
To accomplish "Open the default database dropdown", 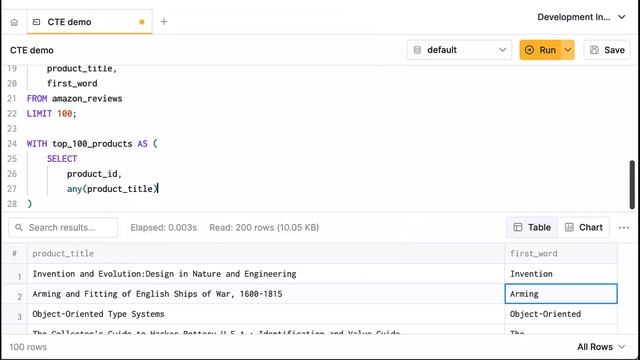I will click(x=459, y=50).
